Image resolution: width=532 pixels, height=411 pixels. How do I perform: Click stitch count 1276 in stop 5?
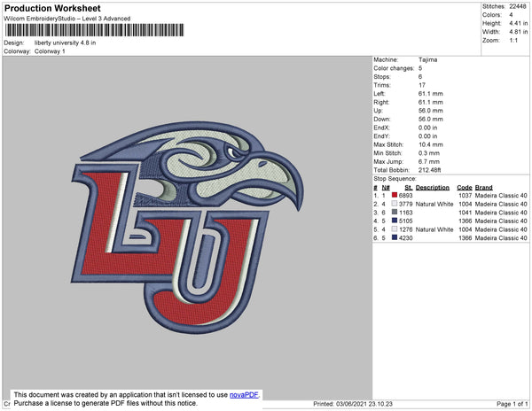406,229
